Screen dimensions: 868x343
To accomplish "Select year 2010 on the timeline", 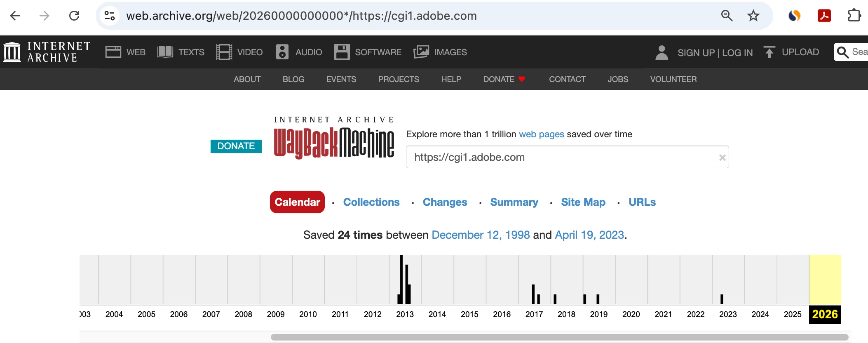I will [x=308, y=314].
